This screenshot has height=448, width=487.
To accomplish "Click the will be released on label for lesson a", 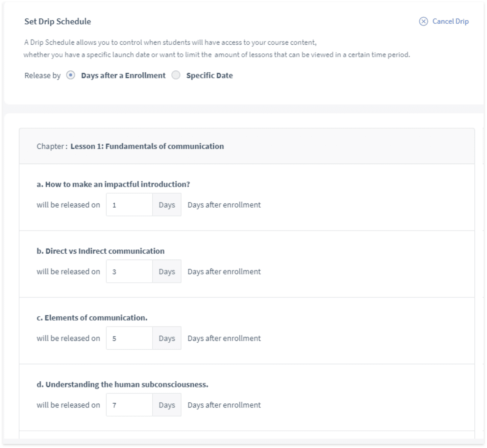I will [x=68, y=205].
